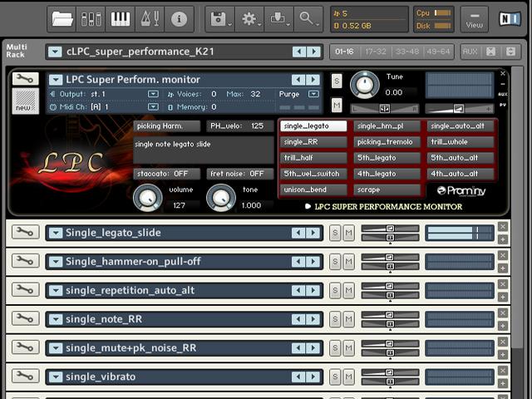Switch to the 17-32 rack page
Screen dimensions: 532x399
point(376,52)
